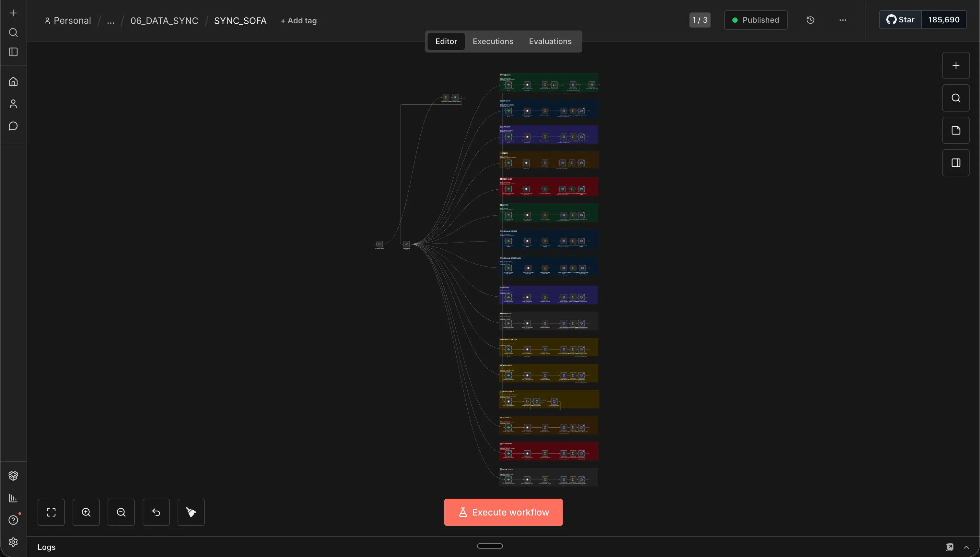
Task: Expand the collapsed breadcrumb ellipsis
Action: click(x=111, y=21)
